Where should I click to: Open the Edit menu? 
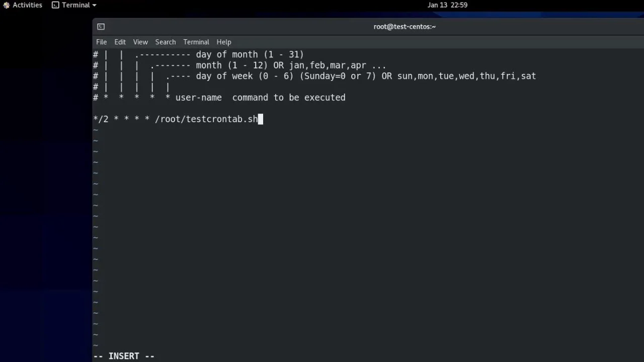120,42
